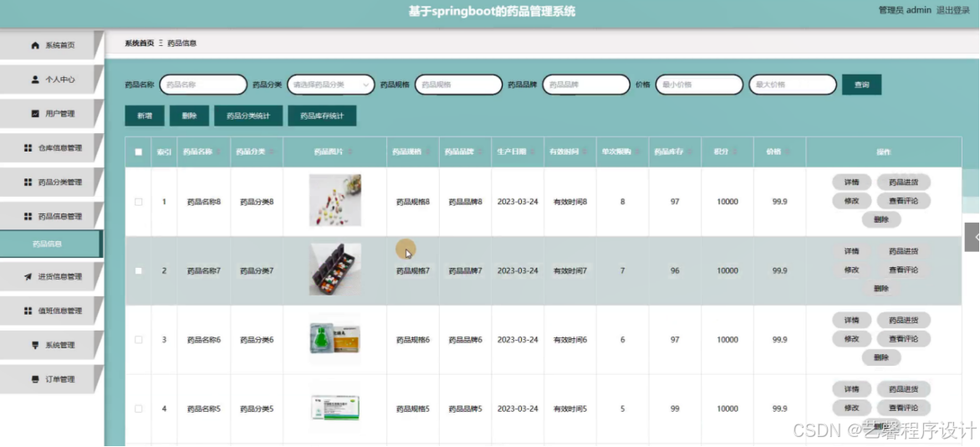Check the box for row 药品名称8
This screenshot has width=980, height=447.
coord(139,202)
